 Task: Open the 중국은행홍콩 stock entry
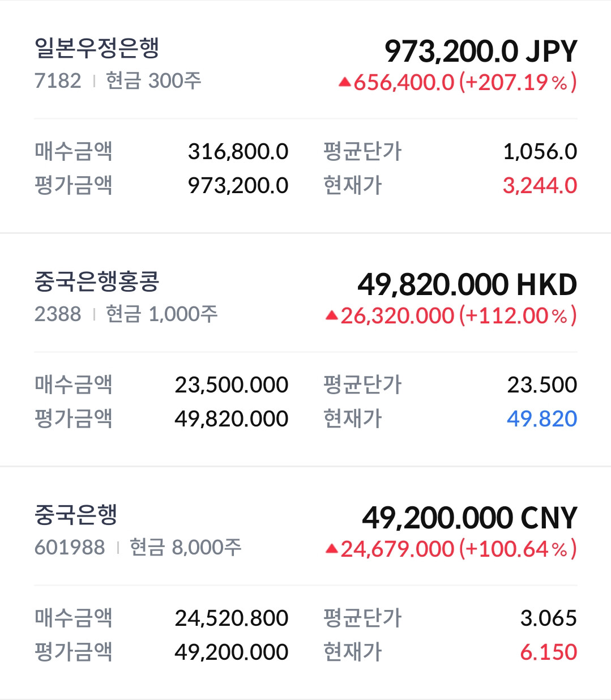(305, 350)
